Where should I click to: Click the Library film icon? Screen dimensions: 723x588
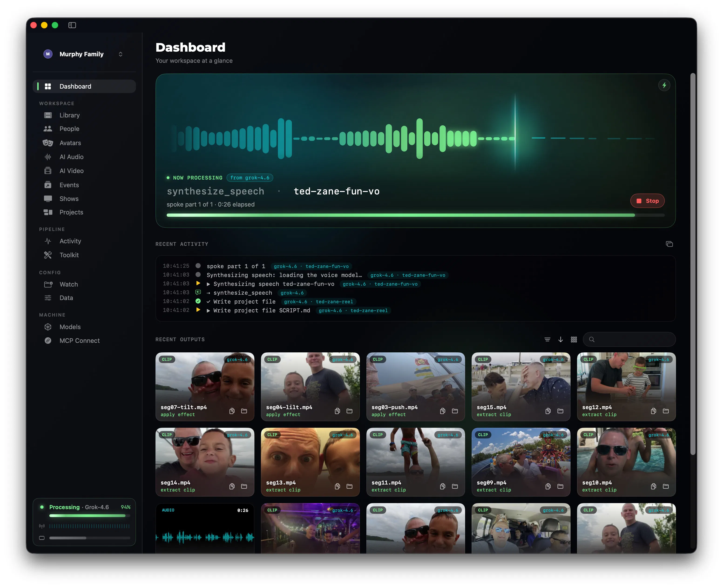[48, 115]
